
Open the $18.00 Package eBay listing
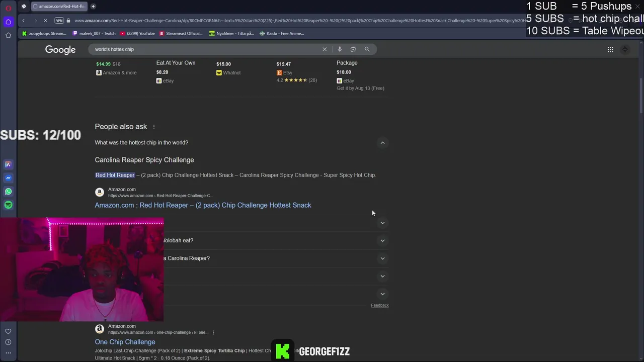(360, 75)
